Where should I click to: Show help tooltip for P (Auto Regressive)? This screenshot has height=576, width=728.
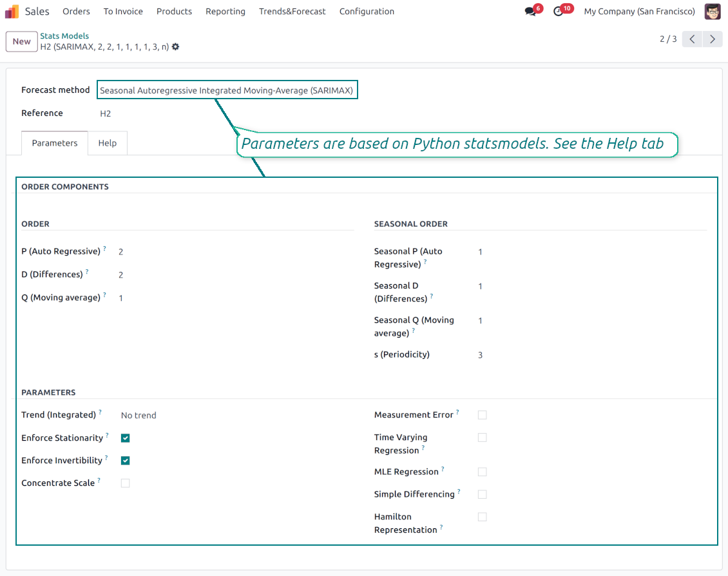coord(105,248)
